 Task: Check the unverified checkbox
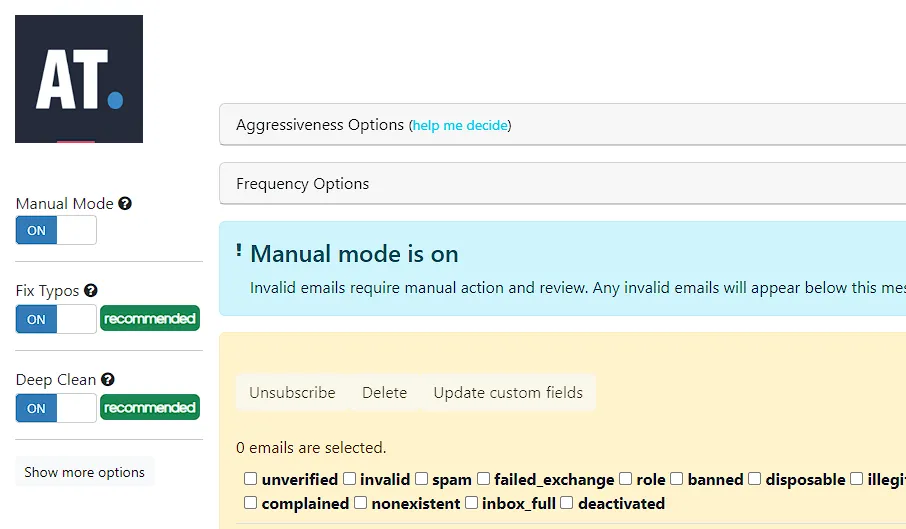click(250, 479)
